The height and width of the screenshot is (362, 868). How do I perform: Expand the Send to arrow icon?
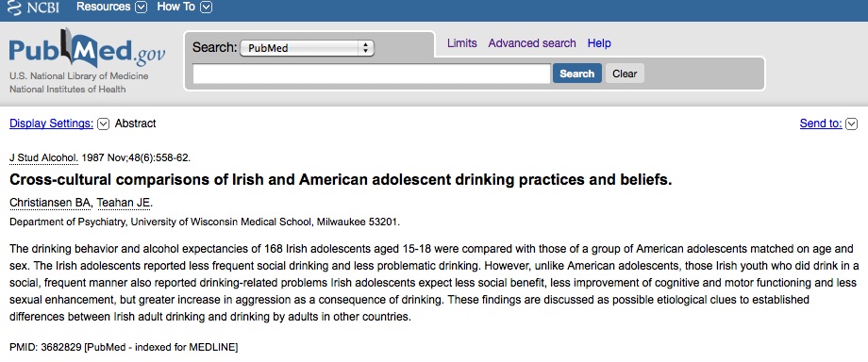pos(851,124)
